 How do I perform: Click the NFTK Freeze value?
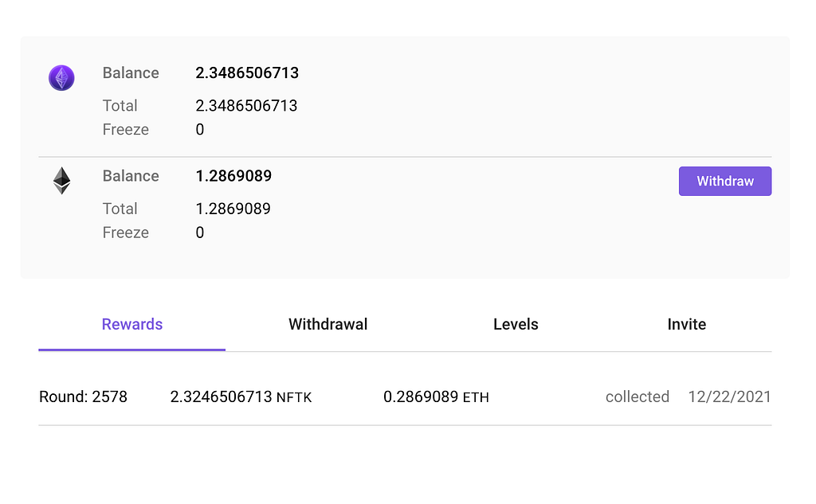[x=200, y=130]
